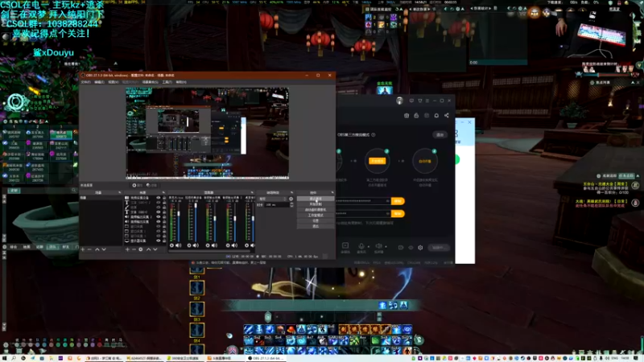Pop out the audio mixer dock header icon
Image resolution: width=644 pixels, height=362 pixels.
click(252, 192)
